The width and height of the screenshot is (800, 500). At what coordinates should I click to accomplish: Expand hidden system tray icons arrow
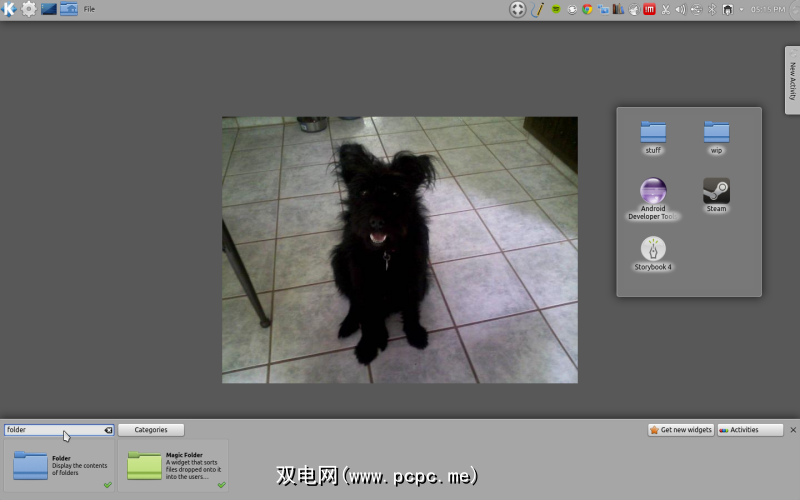741,9
